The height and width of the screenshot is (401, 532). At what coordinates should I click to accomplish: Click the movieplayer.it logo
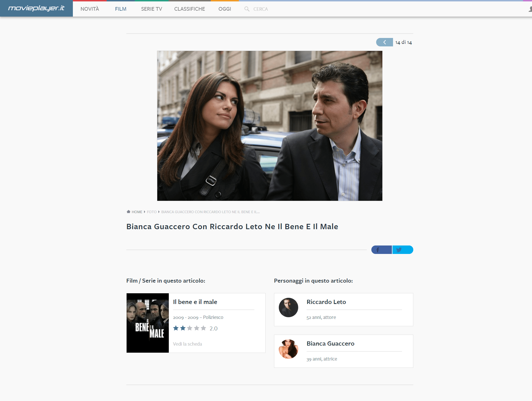[x=36, y=8]
